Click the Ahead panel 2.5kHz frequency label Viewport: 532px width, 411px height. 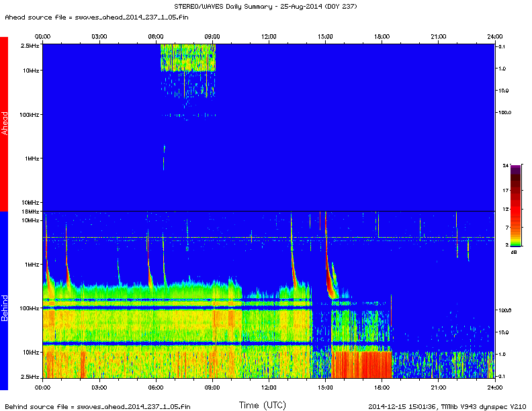(x=30, y=46)
